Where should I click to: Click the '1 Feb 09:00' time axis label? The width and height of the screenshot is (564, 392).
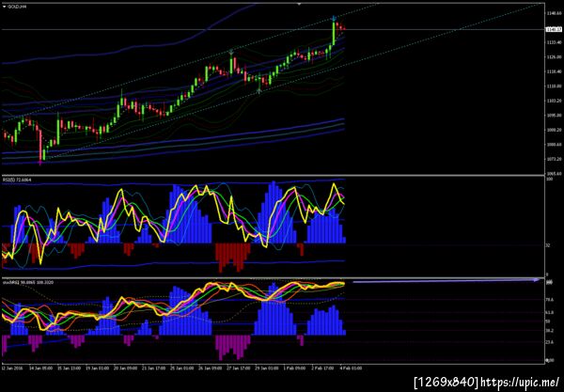294,368
